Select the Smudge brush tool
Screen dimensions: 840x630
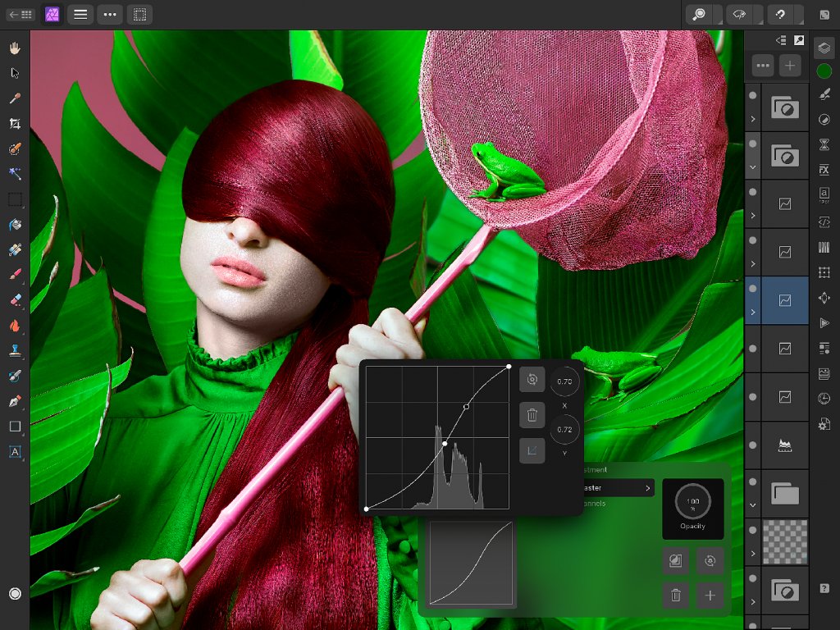click(x=15, y=376)
